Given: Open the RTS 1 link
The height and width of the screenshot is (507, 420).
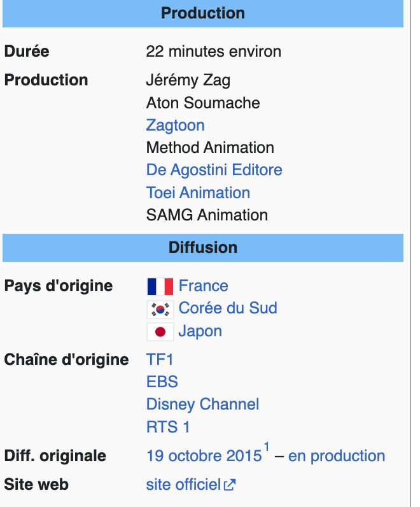Looking at the screenshot, I should point(168,427).
